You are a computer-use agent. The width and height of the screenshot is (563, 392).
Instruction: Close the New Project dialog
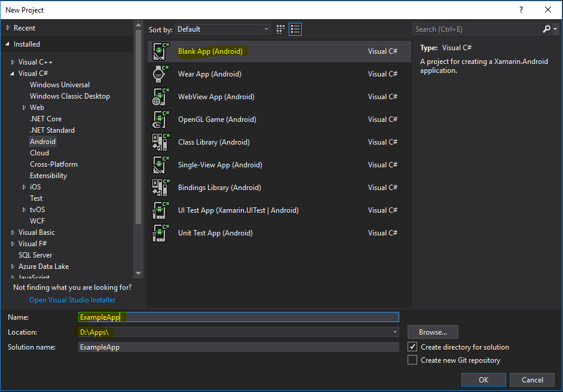coord(548,10)
